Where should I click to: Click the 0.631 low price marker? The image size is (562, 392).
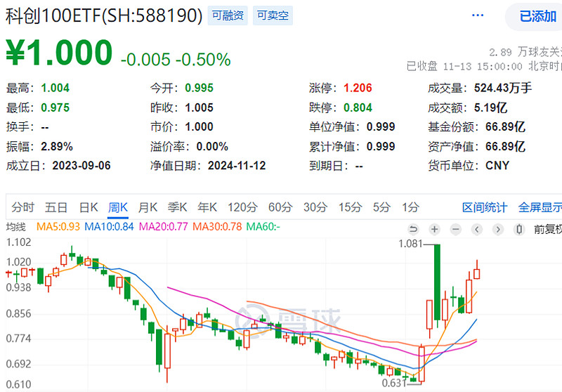pyautogui.click(x=394, y=383)
